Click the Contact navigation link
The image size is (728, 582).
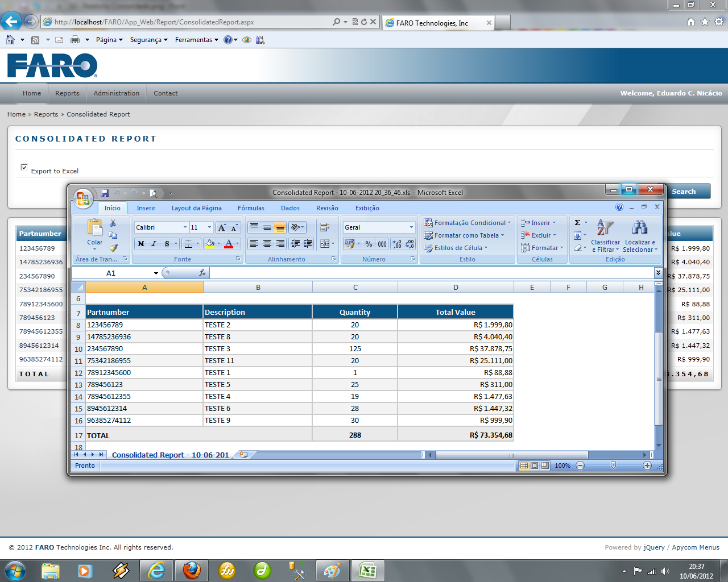point(166,93)
